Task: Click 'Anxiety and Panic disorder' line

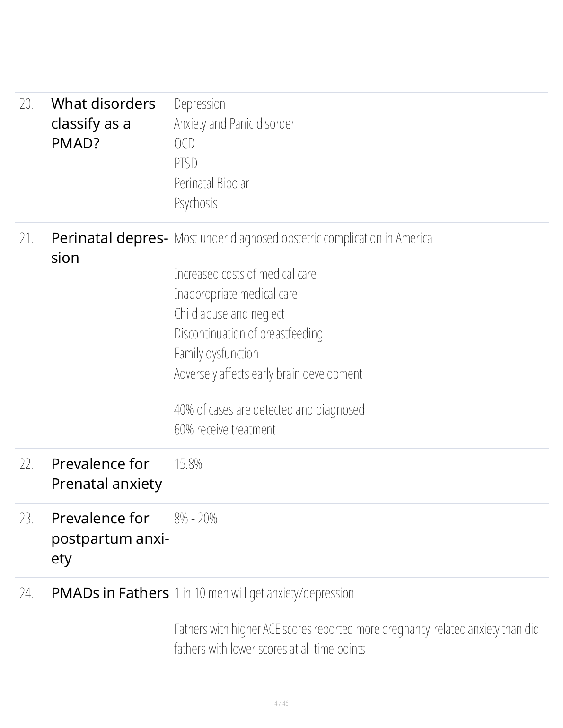Action: [234, 124]
